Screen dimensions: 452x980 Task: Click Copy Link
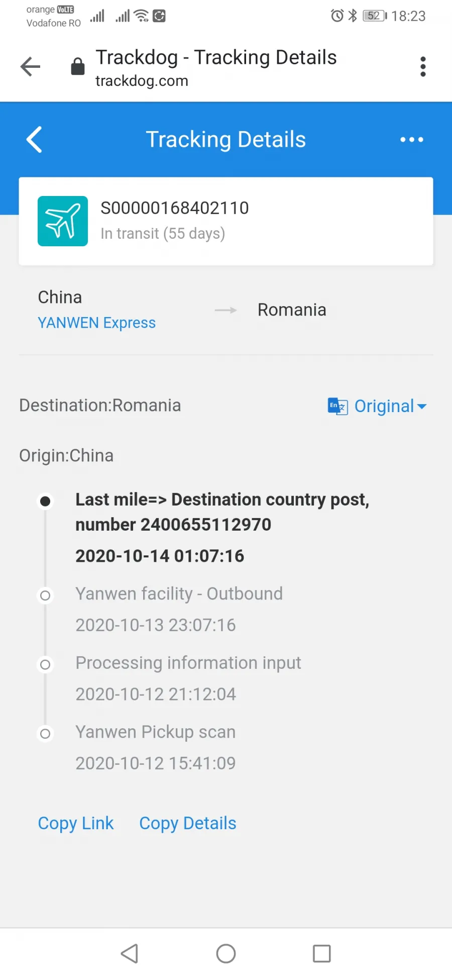tap(76, 823)
